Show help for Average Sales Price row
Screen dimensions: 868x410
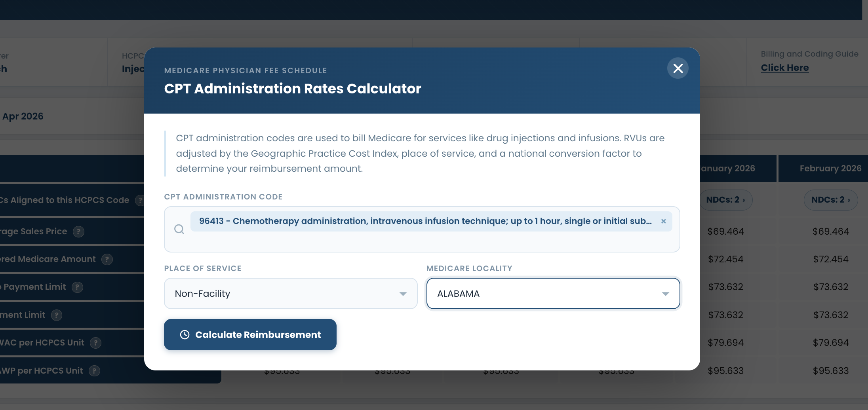(78, 232)
